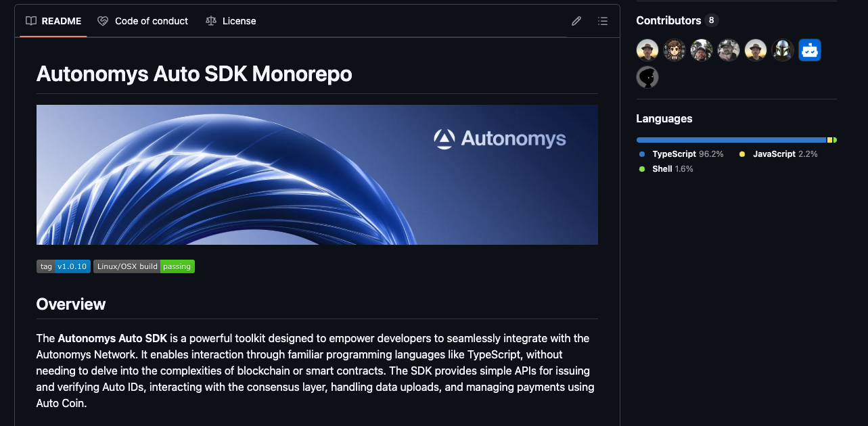
Task: Click the code of conduct heart icon
Action: [x=103, y=21]
